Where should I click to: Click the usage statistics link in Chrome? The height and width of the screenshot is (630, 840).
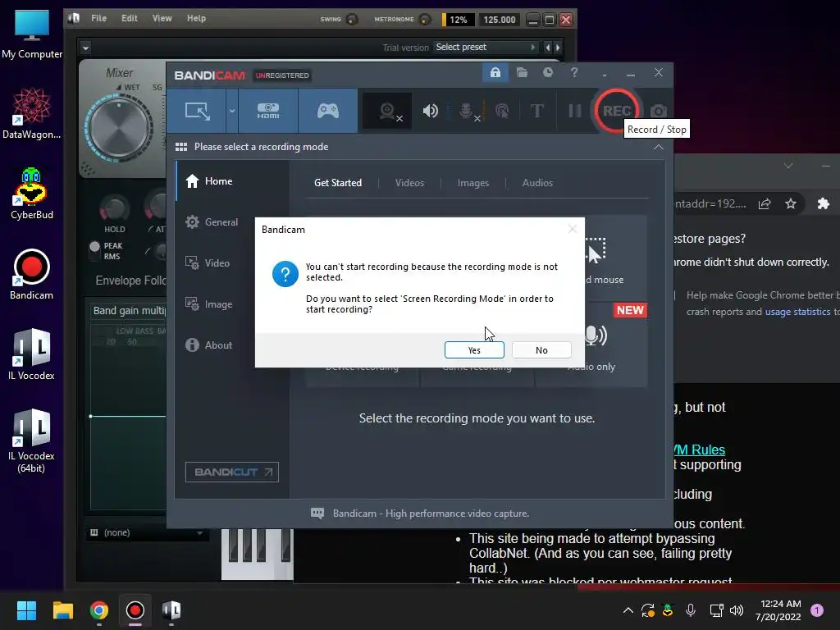click(x=797, y=312)
